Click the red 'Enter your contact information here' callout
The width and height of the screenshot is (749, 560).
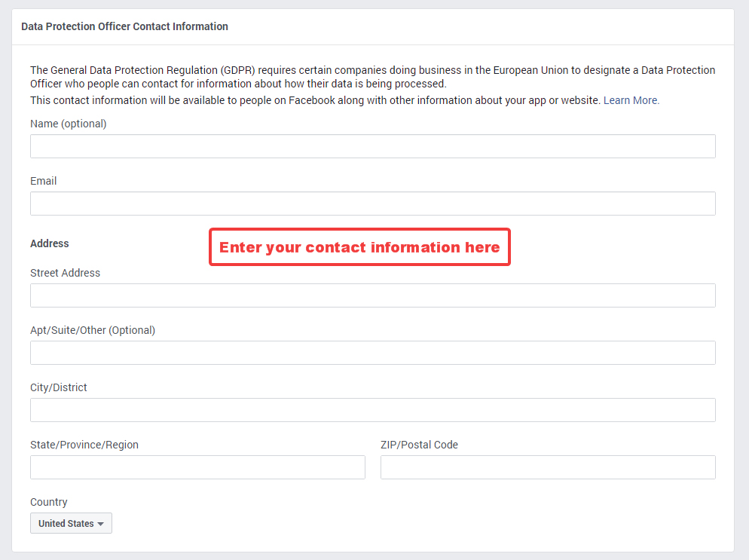359,247
